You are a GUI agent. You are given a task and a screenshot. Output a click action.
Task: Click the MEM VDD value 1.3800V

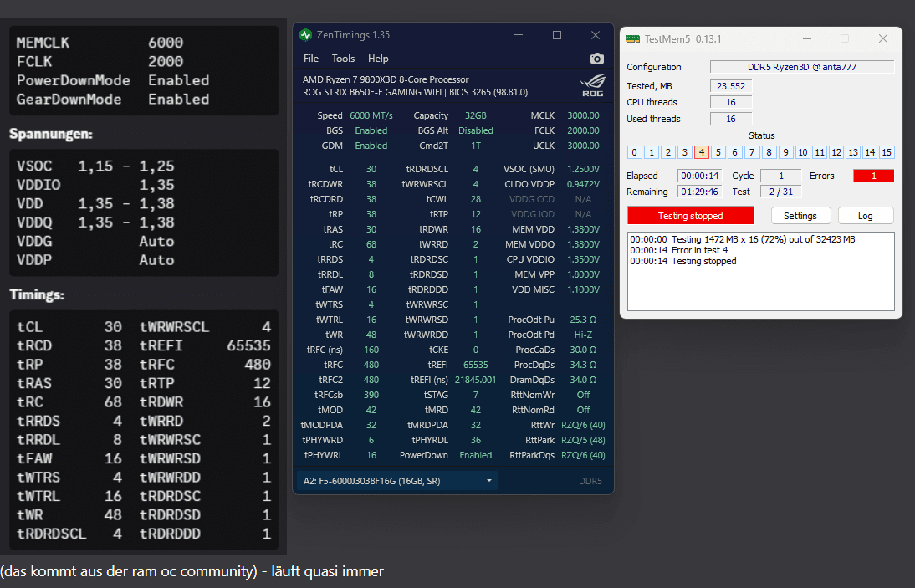[x=583, y=229]
